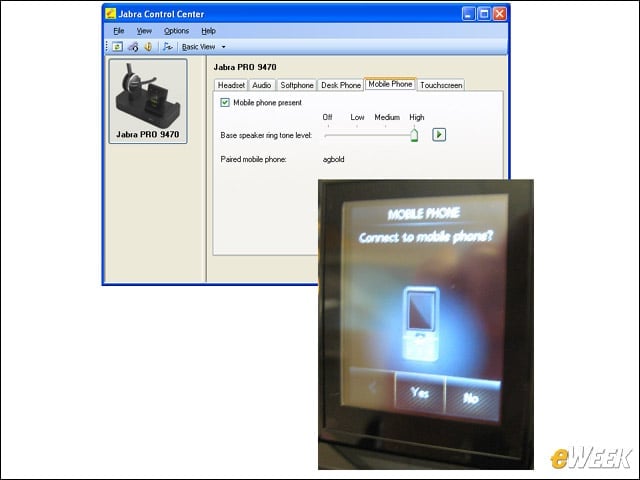Switch to the Audio tab
Image resolution: width=640 pixels, height=480 pixels.
coord(262,85)
